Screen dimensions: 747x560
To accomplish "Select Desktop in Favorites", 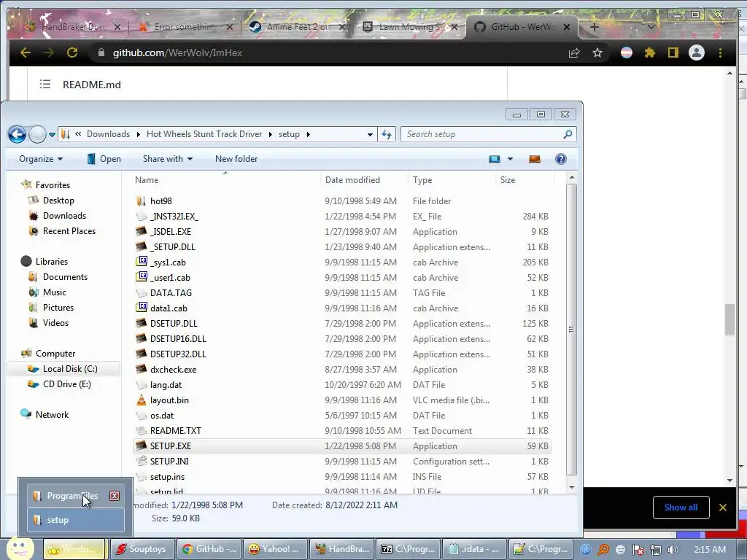I will point(58,201).
